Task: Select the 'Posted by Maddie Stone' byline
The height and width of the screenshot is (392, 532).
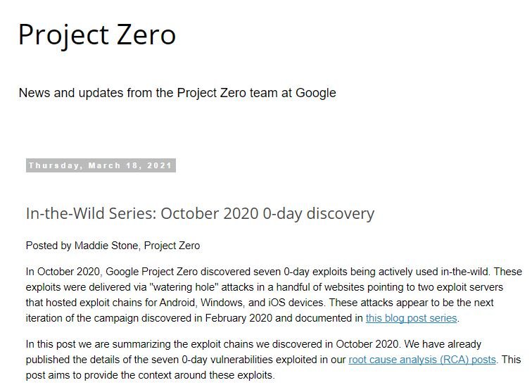Action: pos(113,246)
